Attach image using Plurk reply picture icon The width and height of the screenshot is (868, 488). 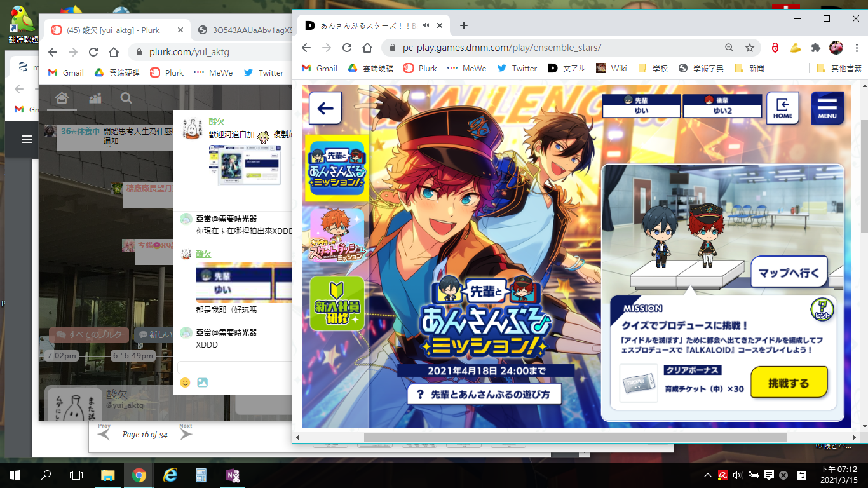point(202,383)
